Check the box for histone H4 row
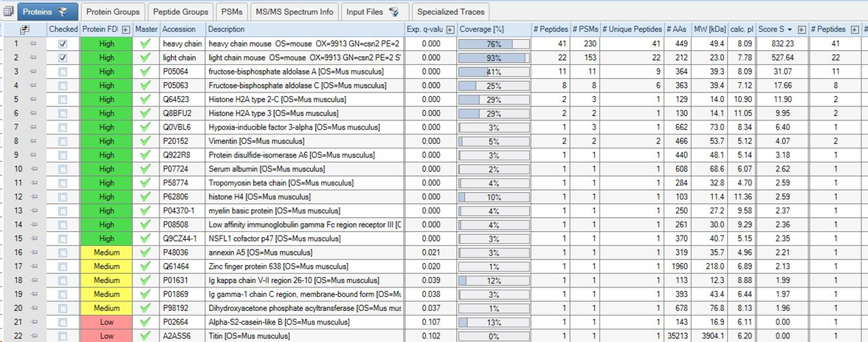Image resolution: width=868 pixels, height=342 pixels. tap(63, 196)
